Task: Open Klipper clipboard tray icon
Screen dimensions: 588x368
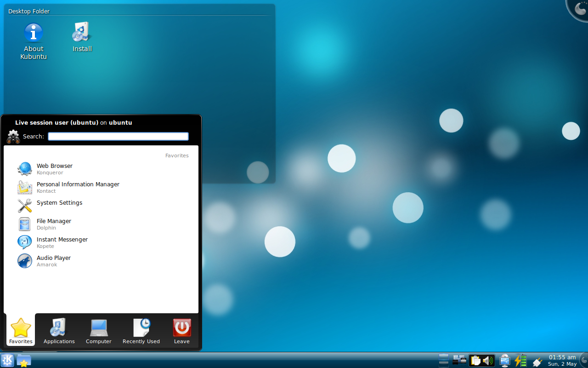Action: tap(475, 361)
